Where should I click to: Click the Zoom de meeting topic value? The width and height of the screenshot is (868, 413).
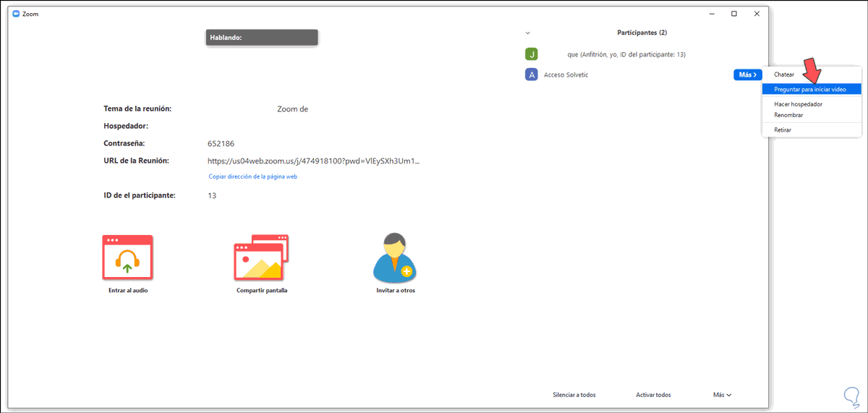[x=293, y=109]
